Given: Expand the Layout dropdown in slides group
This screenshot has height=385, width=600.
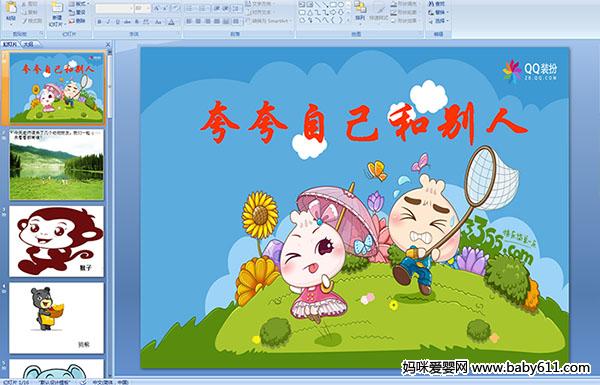Looking at the screenshot, I should tap(80, 4).
